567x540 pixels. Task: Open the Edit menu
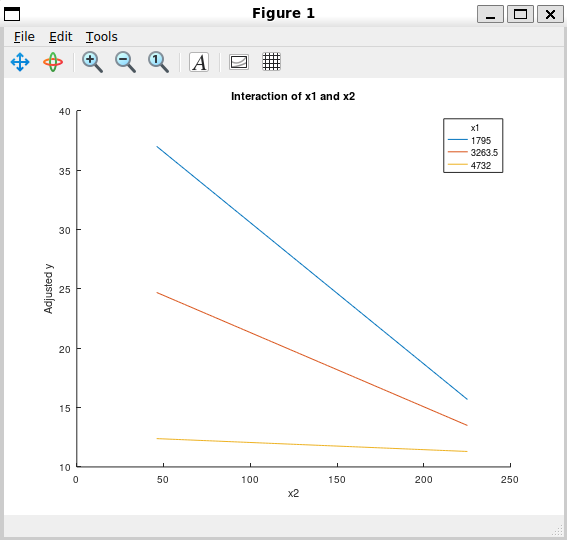click(x=60, y=37)
